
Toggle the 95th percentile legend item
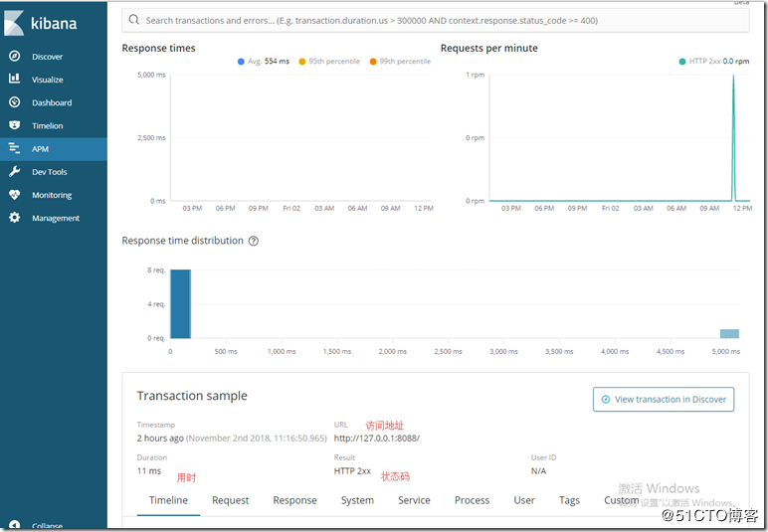pos(329,62)
